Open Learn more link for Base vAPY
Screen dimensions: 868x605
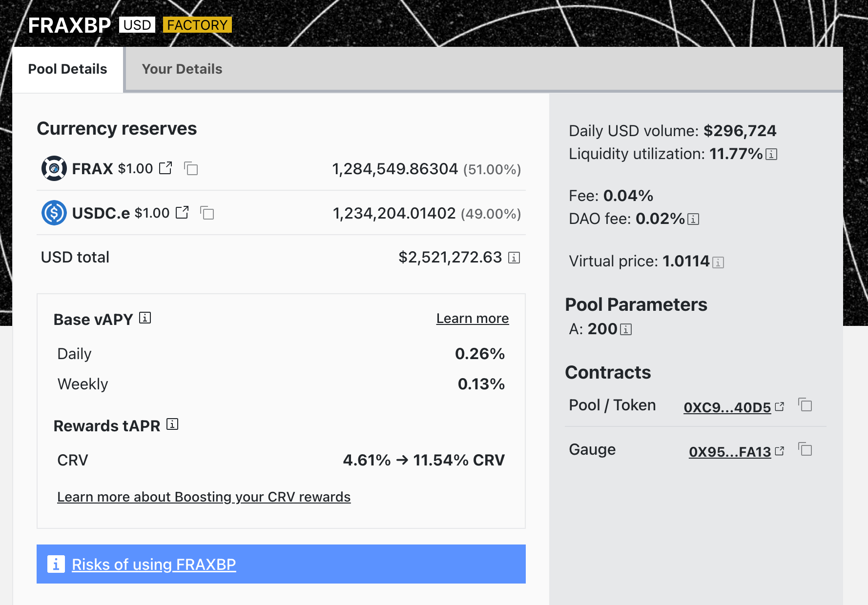tap(472, 319)
